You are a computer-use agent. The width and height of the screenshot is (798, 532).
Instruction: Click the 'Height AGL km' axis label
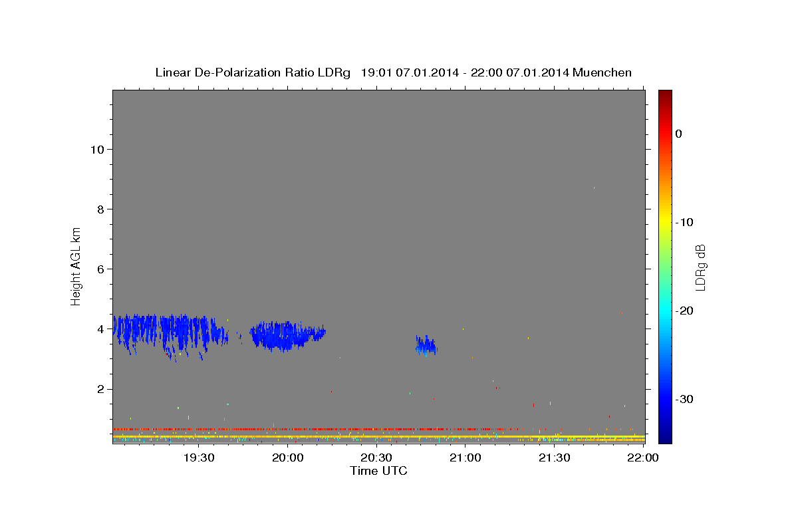point(76,266)
